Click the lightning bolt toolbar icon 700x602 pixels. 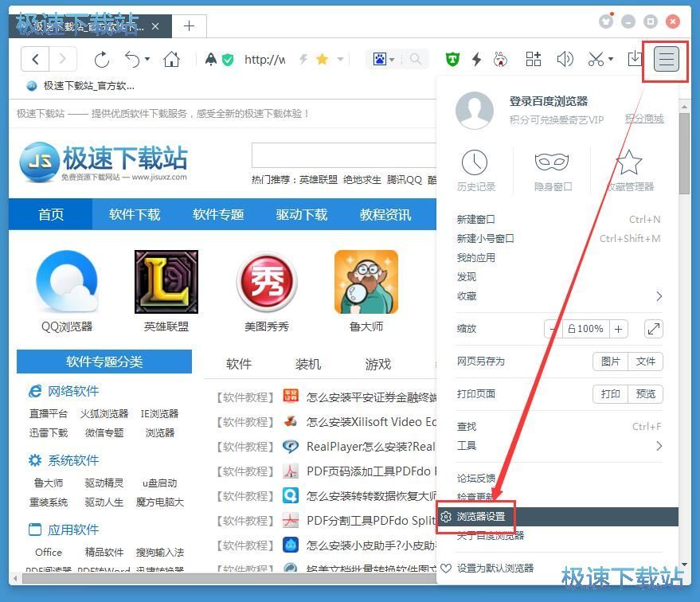[x=477, y=59]
